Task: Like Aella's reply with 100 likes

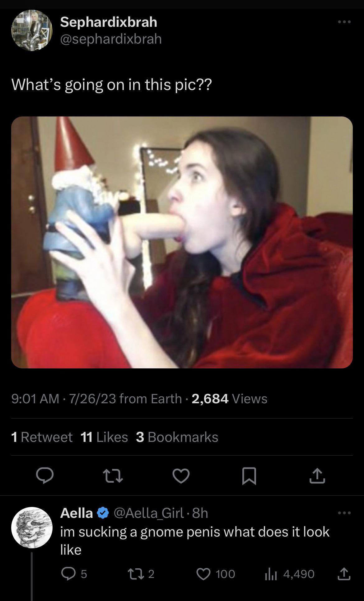Action: pyautogui.click(x=216, y=574)
